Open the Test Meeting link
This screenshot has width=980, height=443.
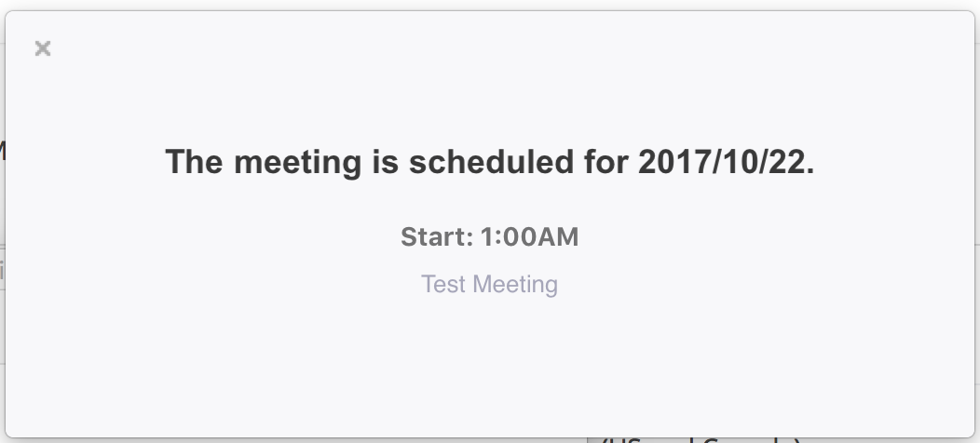[489, 284]
